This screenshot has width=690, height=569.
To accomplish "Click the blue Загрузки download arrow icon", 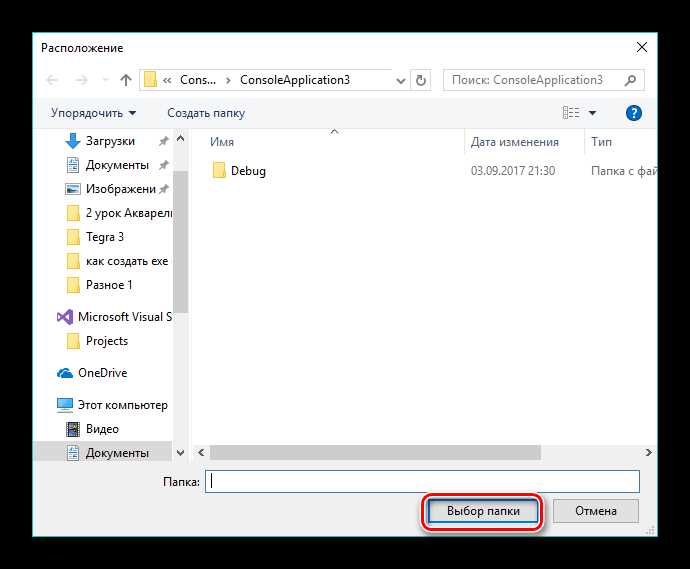I will click(x=73, y=141).
